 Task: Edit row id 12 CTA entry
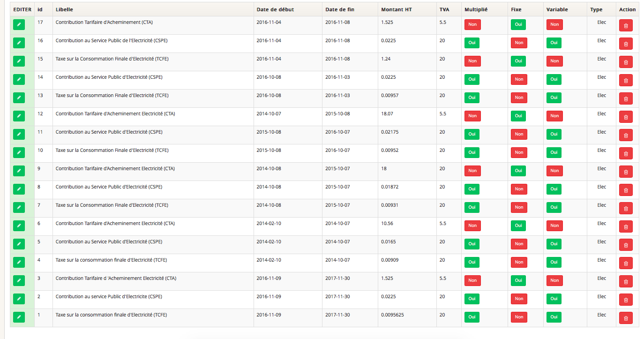(x=19, y=116)
